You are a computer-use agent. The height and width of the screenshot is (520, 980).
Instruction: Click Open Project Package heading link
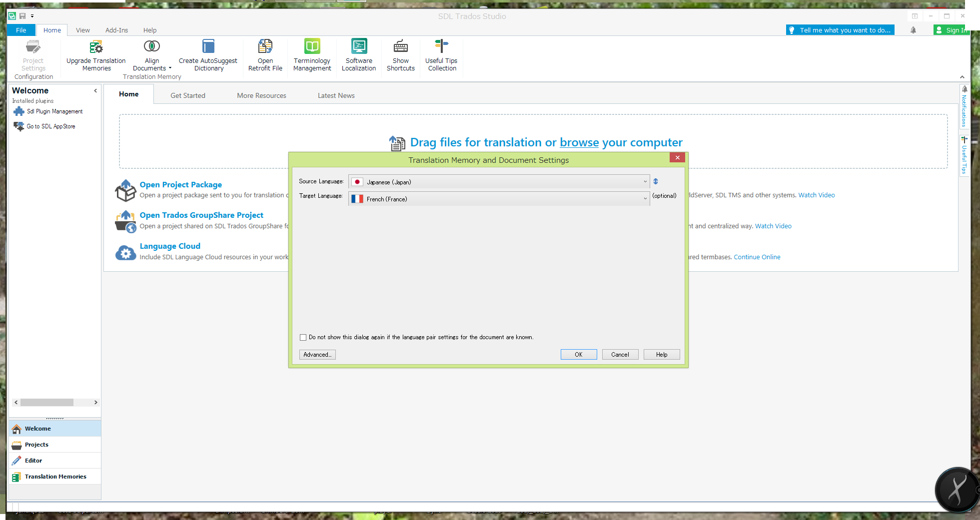point(181,185)
